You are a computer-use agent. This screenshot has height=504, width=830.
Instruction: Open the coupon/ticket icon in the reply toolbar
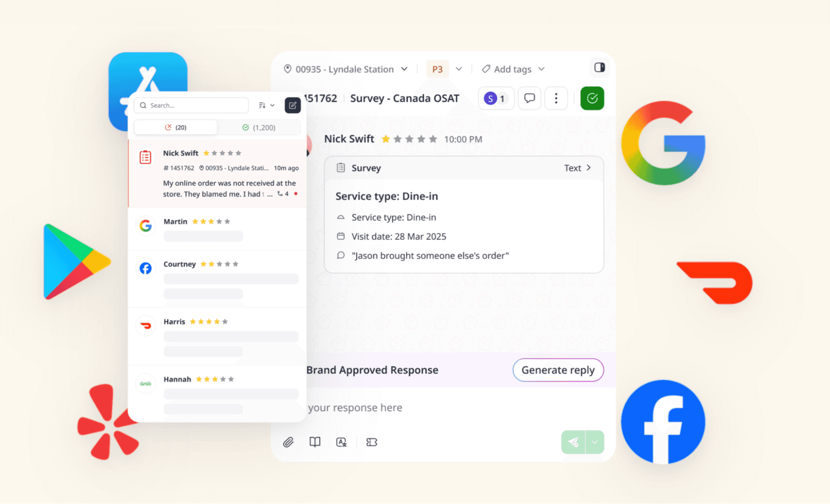(x=372, y=442)
